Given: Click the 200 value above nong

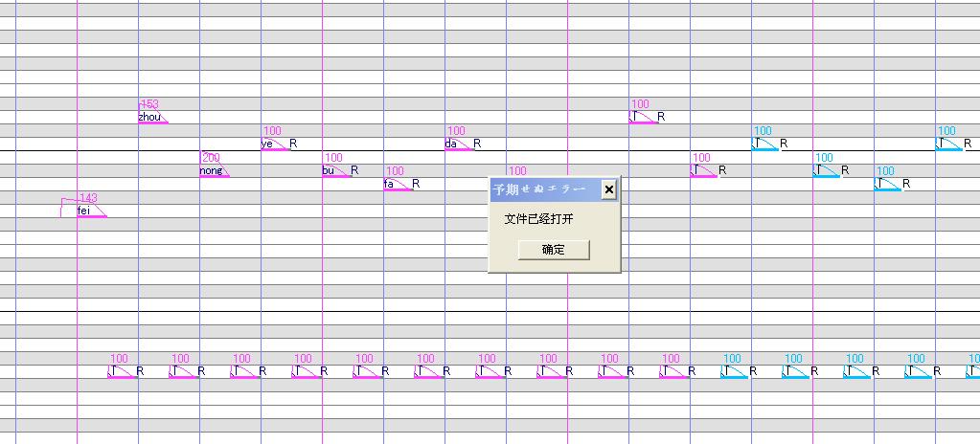Looking at the screenshot, I should point(212,157).
